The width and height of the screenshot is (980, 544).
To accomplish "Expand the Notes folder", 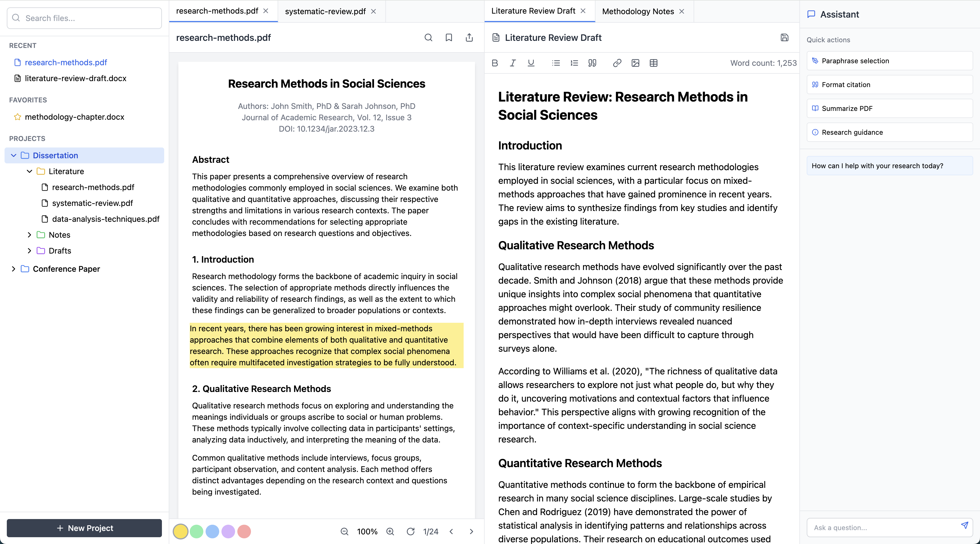I will click(x=29, y=235).
